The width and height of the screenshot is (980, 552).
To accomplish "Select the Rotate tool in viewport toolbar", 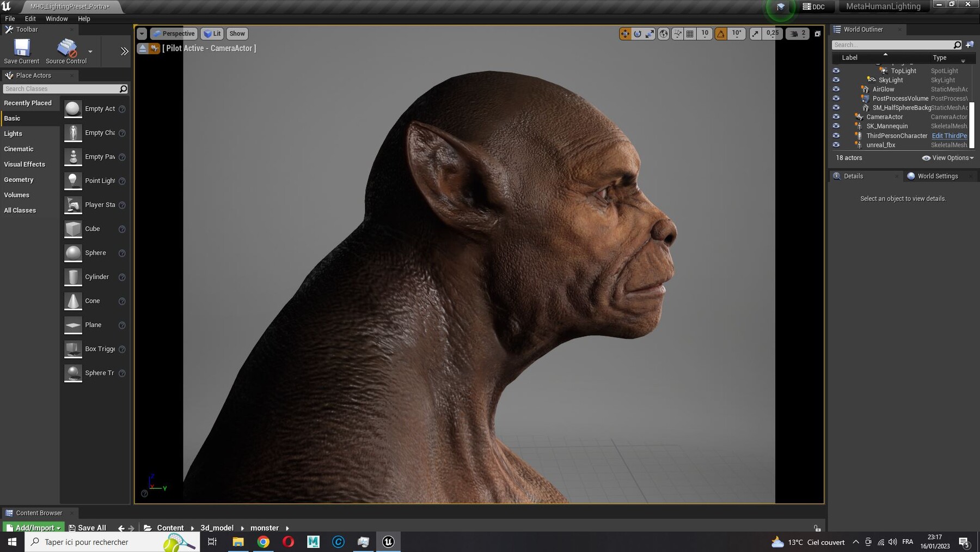I will pos(637,34).
